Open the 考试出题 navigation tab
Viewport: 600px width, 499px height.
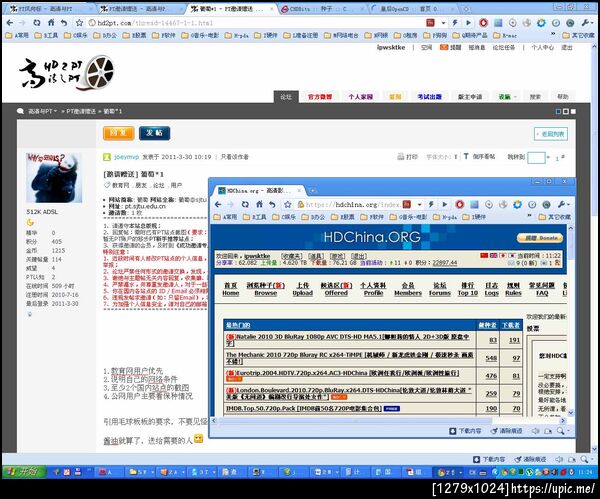point(429,97)
